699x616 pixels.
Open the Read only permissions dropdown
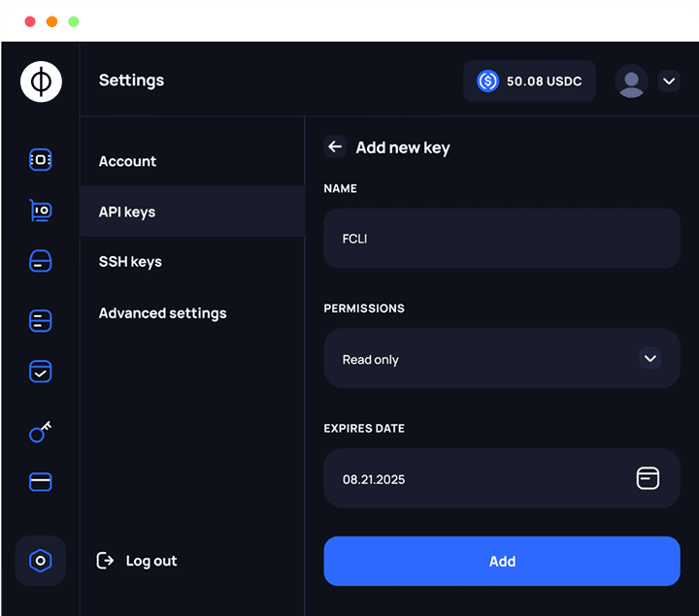[x=502, y=358]
